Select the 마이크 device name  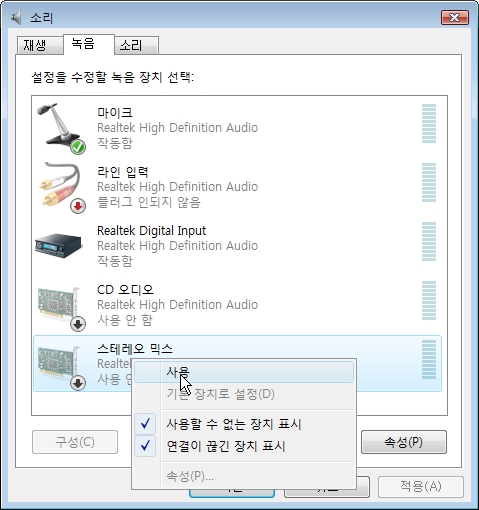click(115, 113)
